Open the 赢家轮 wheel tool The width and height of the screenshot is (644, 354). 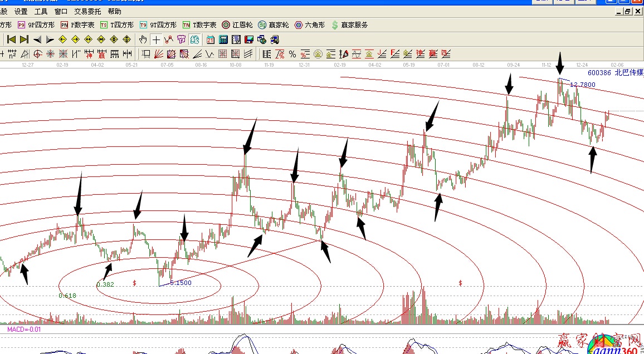point(274,25)
